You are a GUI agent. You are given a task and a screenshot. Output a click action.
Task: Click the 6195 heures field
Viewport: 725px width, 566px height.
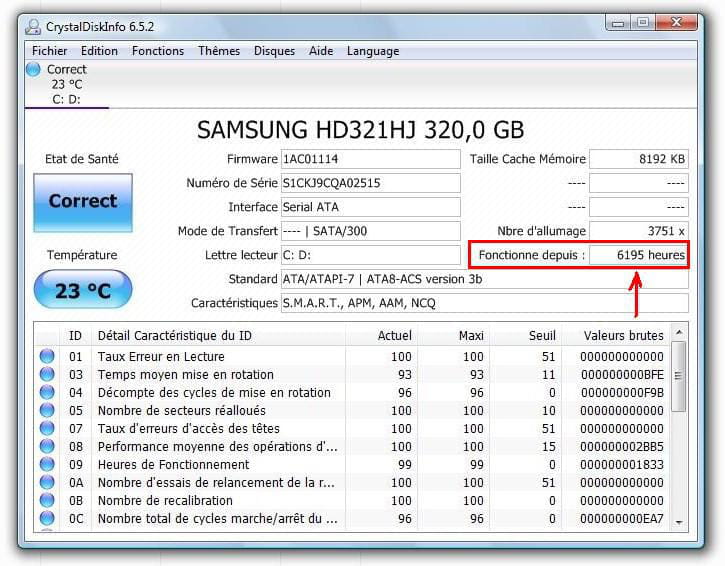(x=639, y=255)
